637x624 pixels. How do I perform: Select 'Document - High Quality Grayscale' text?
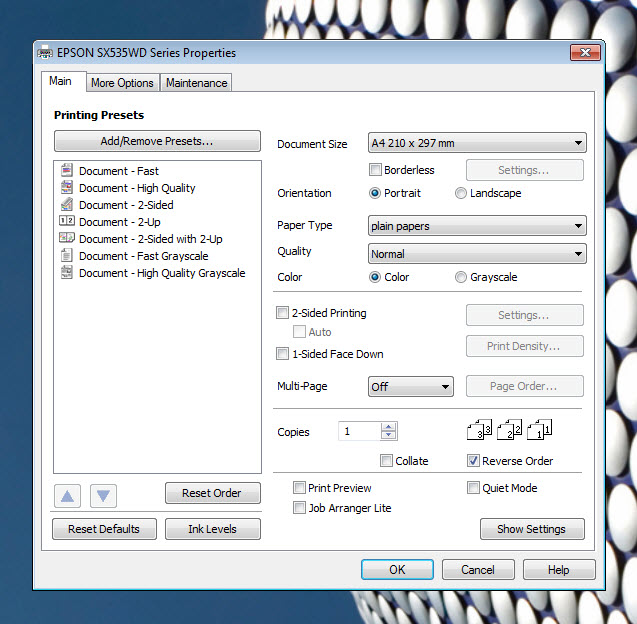click(x=162, y=273)
